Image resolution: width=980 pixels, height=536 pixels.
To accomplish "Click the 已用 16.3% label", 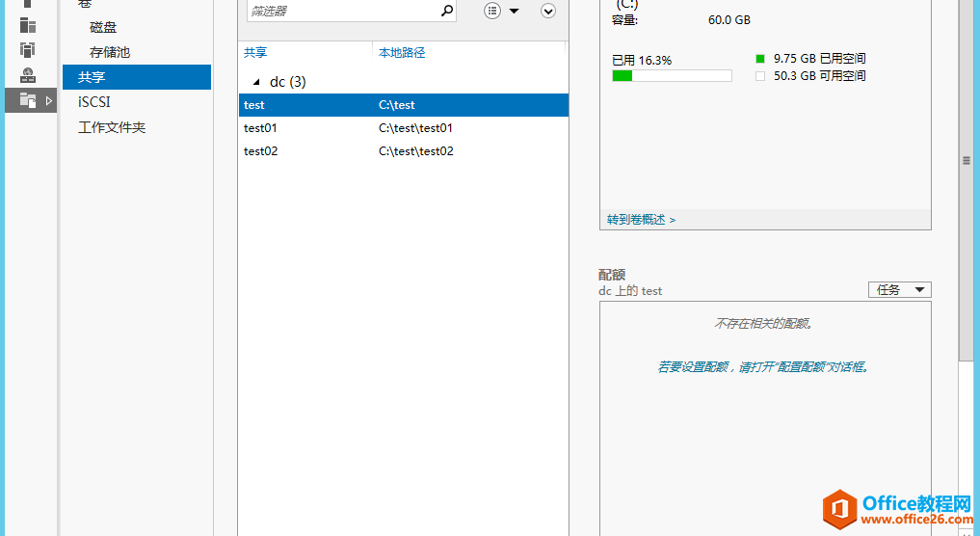I will [642, 61].
